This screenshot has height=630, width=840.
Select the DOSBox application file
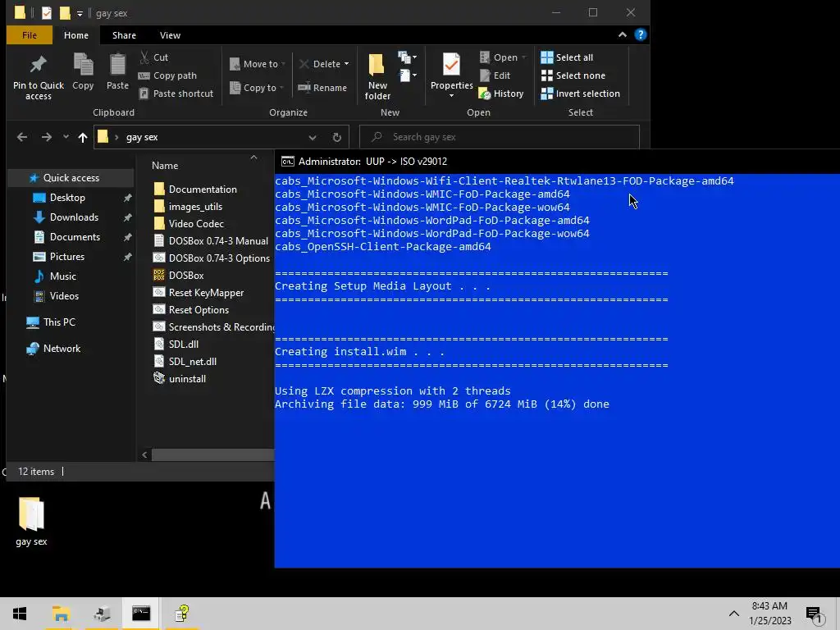click(186, 276)
